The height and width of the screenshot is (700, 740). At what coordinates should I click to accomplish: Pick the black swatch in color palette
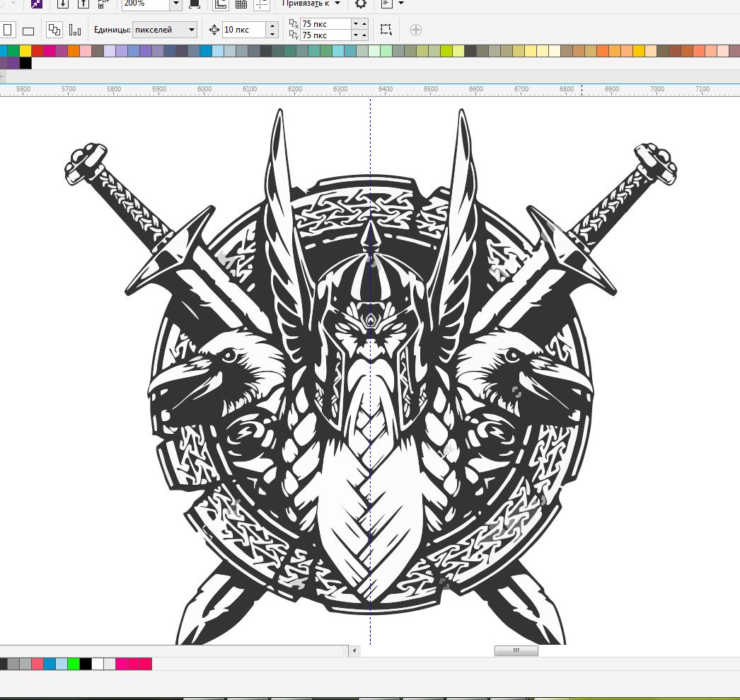tap(25, 63)
